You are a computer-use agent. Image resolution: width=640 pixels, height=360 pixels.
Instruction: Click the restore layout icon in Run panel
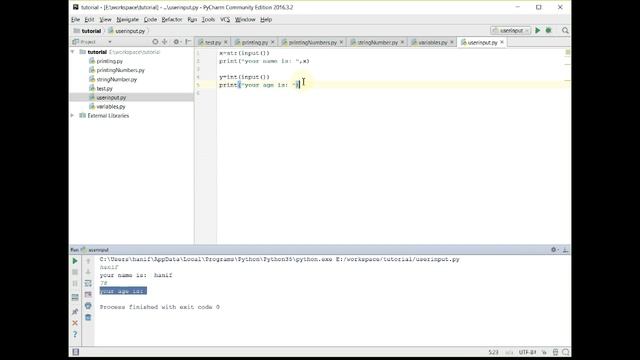pos(75,298)
